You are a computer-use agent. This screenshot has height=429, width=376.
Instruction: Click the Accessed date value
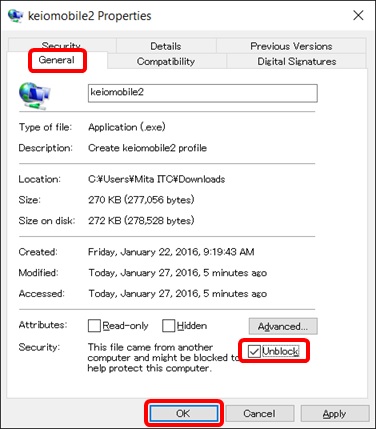click(177, 293)
